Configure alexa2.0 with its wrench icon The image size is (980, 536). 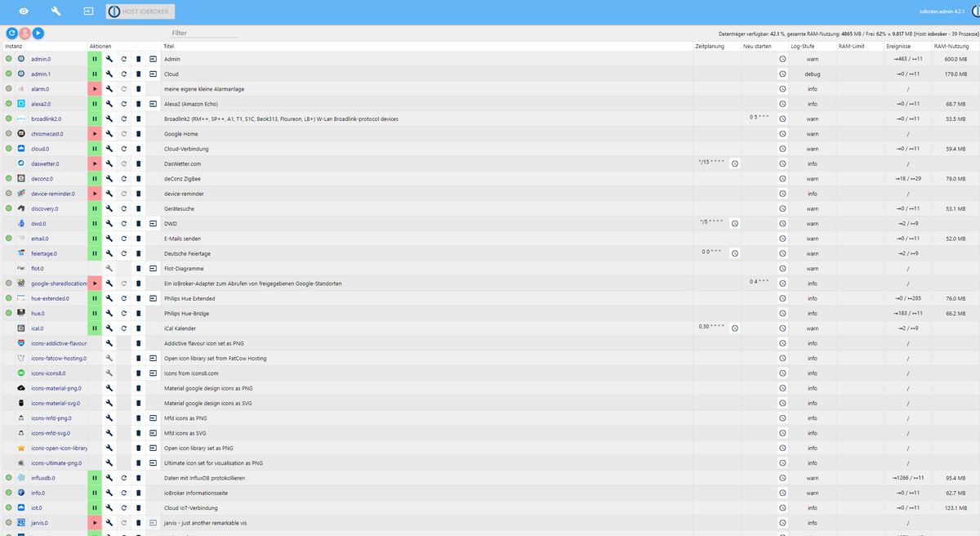(109, 104)
